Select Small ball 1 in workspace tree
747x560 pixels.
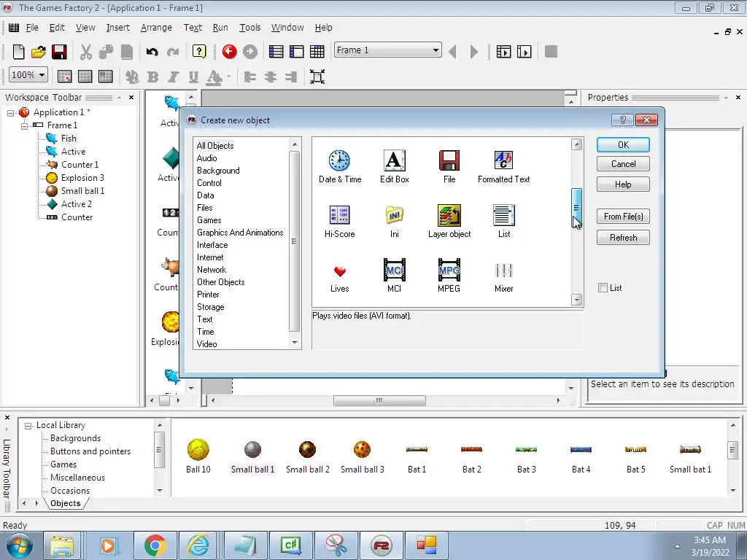coord(82,191)
